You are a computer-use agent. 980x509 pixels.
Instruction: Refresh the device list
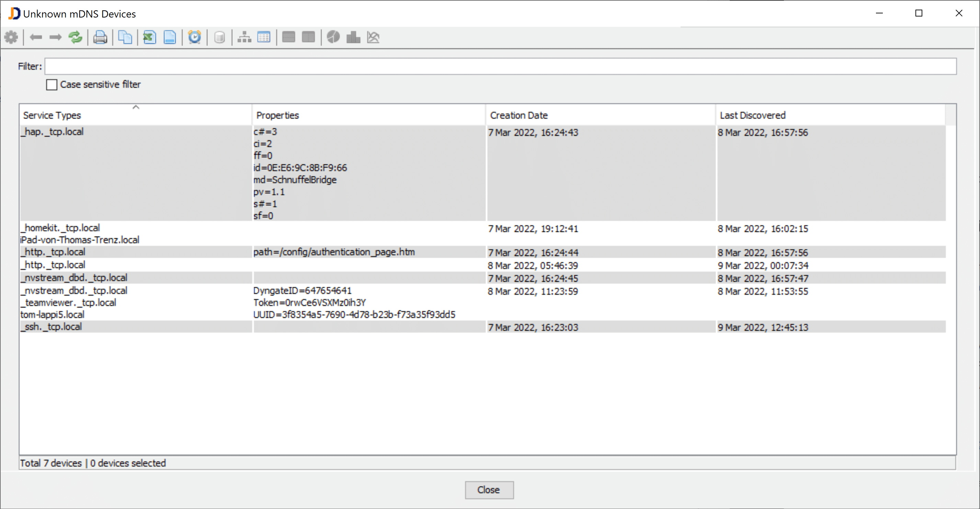(x=75, y=37)
